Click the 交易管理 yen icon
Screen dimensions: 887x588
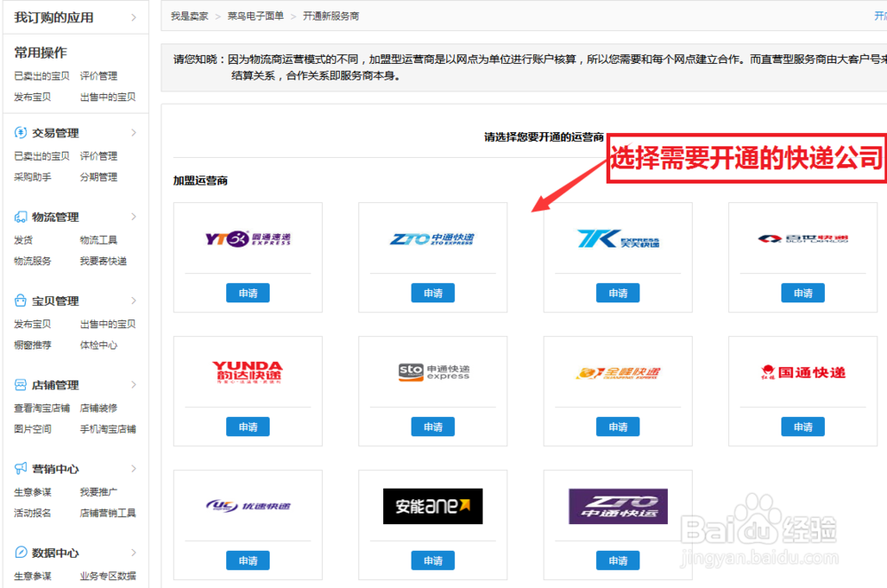point(20,133)
